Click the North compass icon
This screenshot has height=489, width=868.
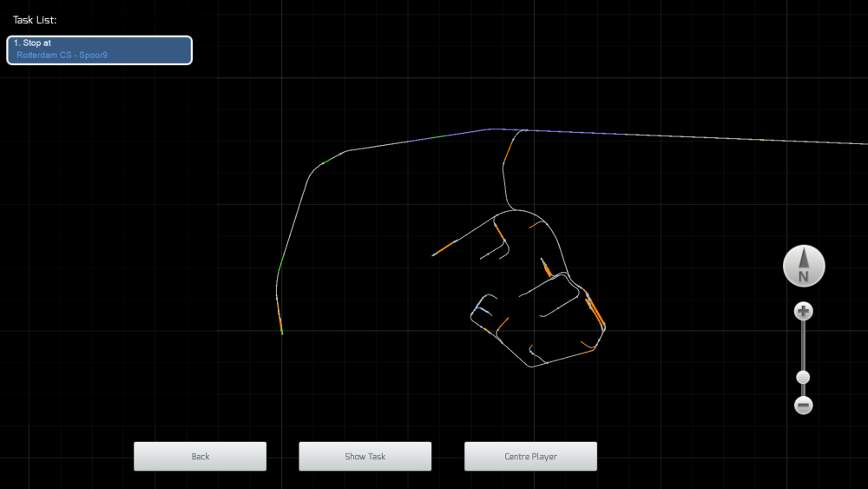click(804, 266)
